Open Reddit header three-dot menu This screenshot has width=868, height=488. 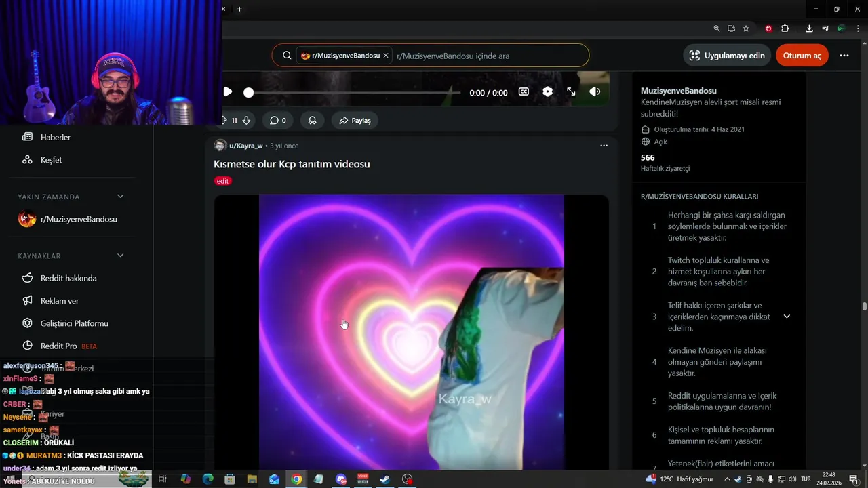pyautogui.click(x=844, y=56)
